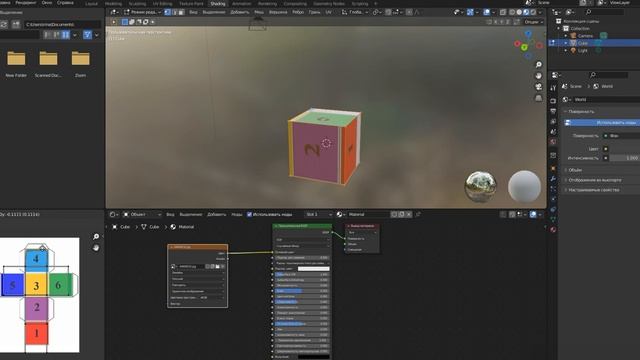This screenshot has width=640, height=360.
Task: Click the green Y axis on navigation gizmo
Action: tap(524, 48)
